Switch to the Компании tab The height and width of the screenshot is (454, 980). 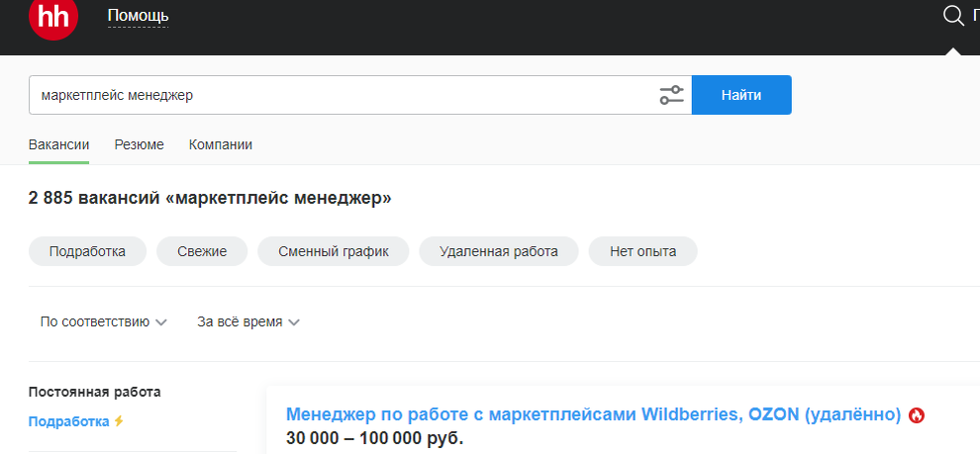pyautogui.click(x=221, y=144)
